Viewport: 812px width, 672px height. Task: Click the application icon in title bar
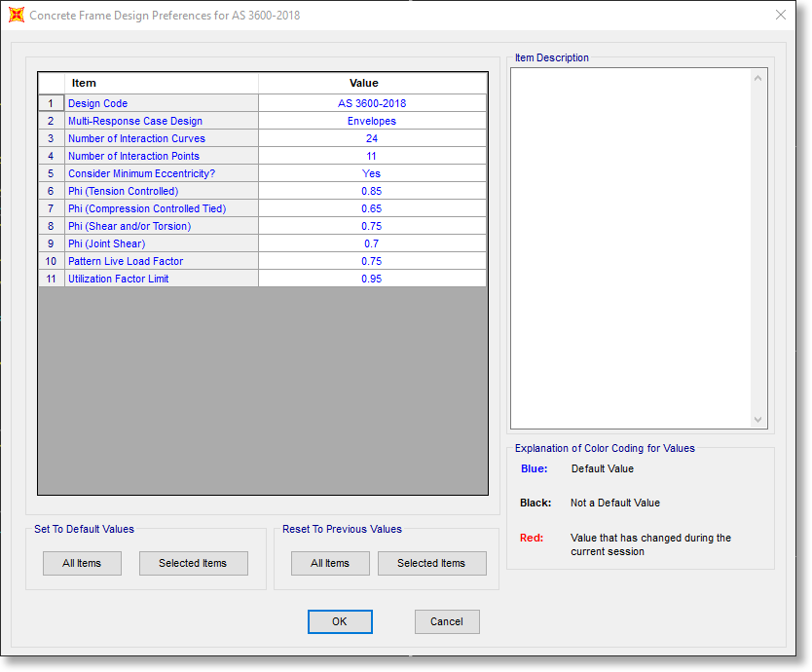(x=17, y=16)
